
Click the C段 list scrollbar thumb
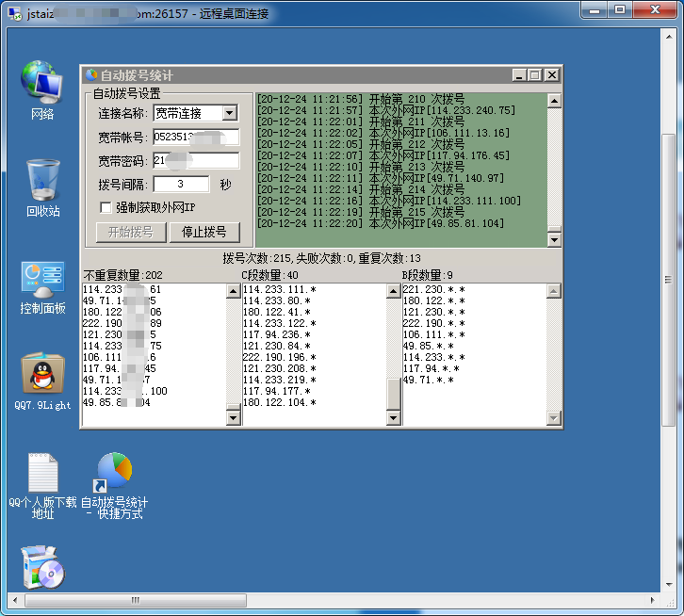(394, 394)
